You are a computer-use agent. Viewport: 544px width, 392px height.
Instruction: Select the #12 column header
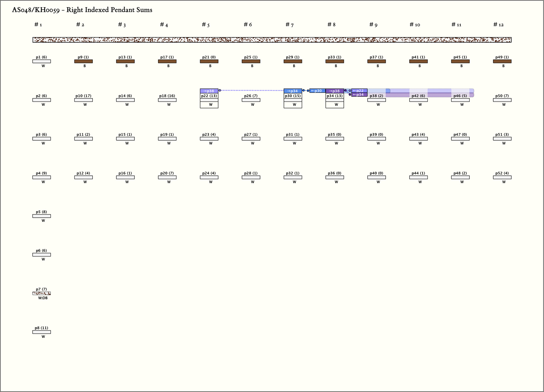pyautogui.click(x=498, y=25)
